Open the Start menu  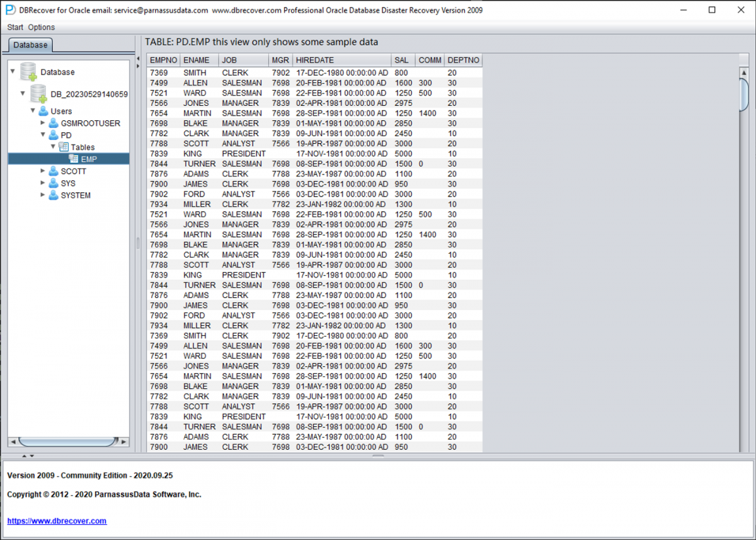click(x=14, y=27)
